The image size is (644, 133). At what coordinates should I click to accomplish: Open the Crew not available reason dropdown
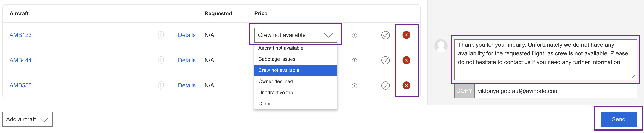pos(295,35)
